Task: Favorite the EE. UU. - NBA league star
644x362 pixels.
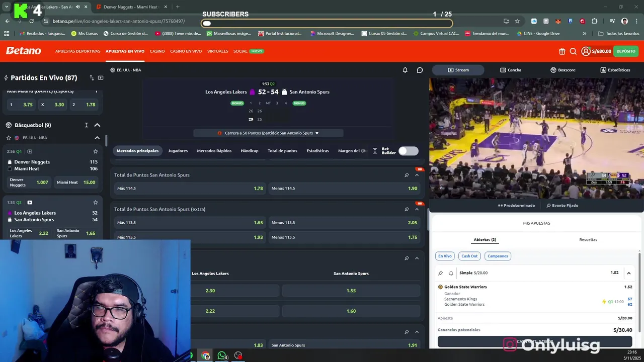Action: (x=9, y=138)
